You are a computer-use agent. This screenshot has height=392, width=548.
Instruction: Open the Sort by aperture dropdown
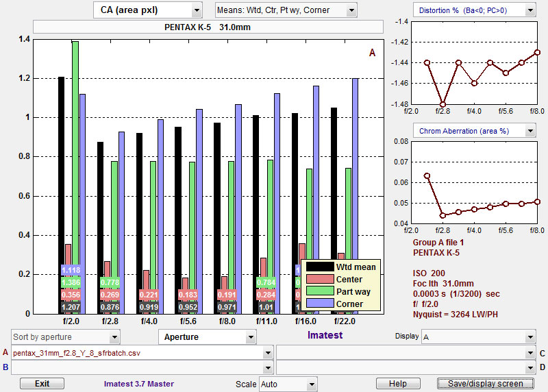coord(65,337)
